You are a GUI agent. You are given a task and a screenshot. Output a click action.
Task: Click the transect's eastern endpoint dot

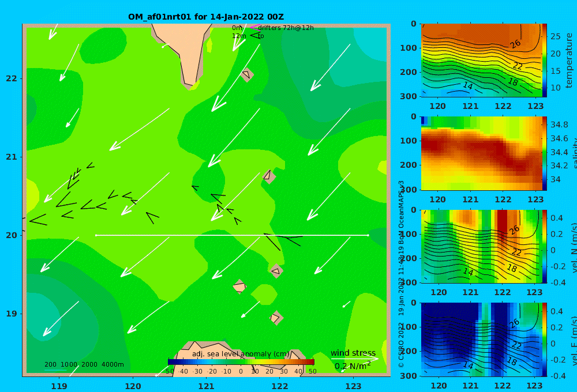tap(368, 235)
